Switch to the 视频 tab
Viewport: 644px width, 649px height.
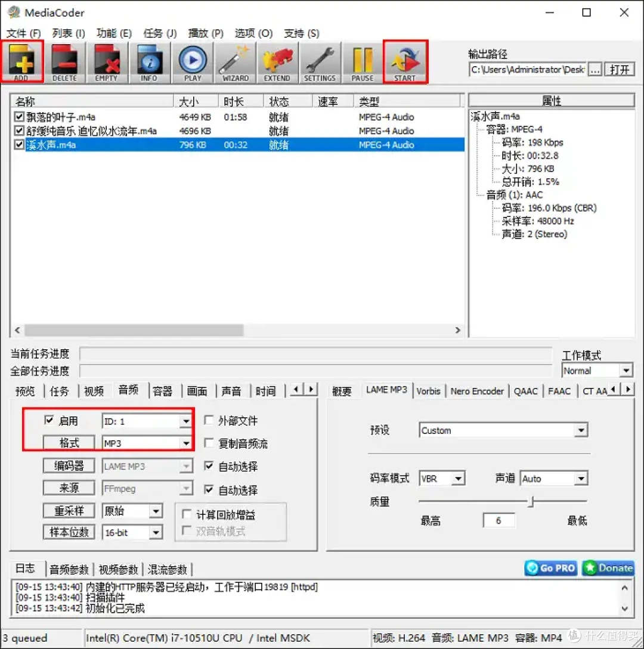coord(94,391)
